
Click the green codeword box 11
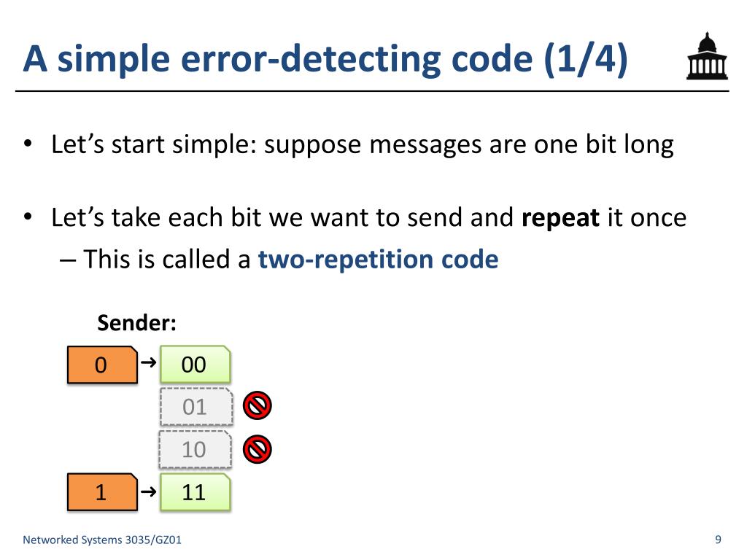point(196,492)
